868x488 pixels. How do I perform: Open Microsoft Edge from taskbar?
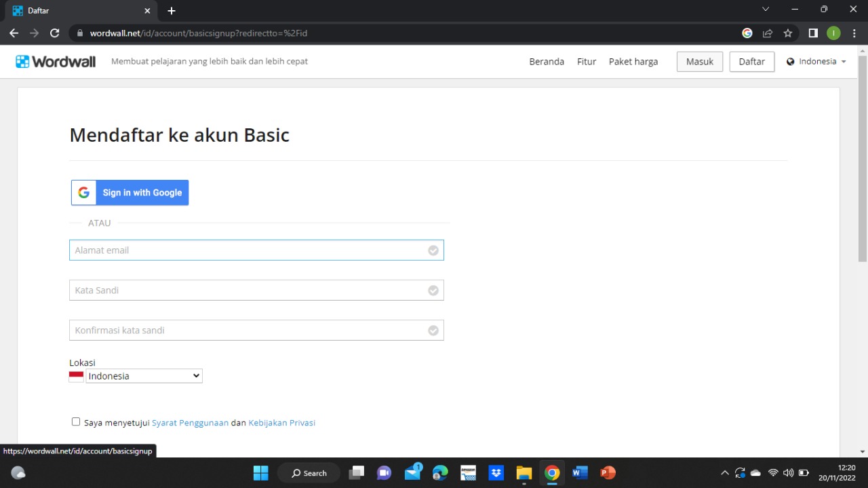pos(440,473)
